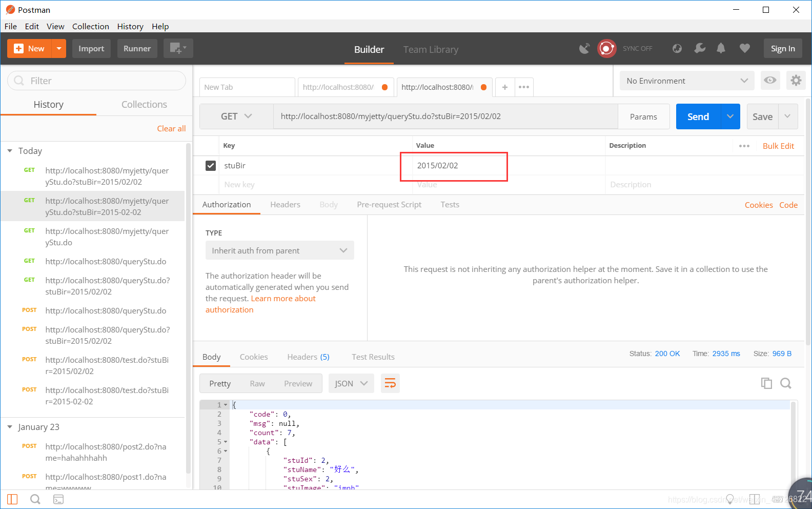Open the Help menu
The width and height of the screenshot is (812, 509).
(x=160, y=26)
